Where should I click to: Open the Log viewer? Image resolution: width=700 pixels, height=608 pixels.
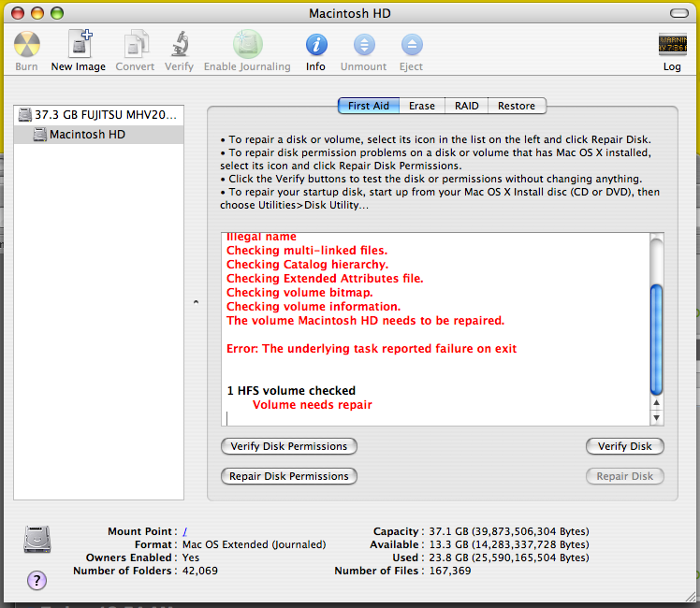pyautogui.click(x=672, y=44)
